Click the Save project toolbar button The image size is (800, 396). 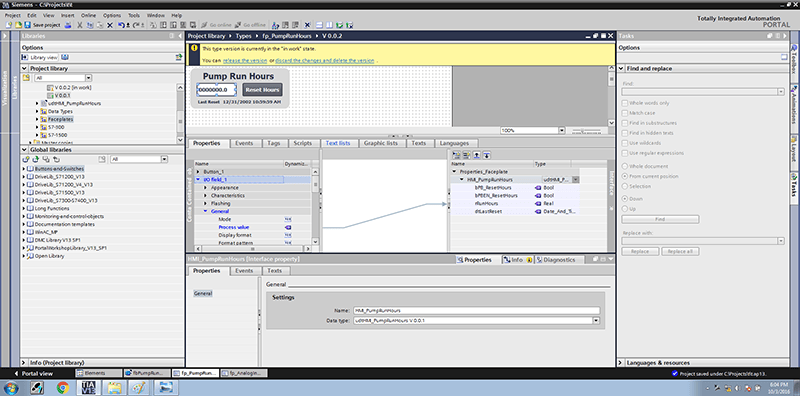(x=42, y=24)
